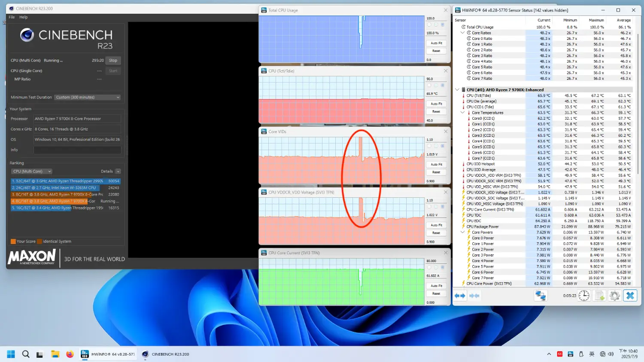Edit the 40.0 minimum field in CPU (Tctl/Tdie) graph
This screenshot has width=644, height=362.
[x=436, y=121]
